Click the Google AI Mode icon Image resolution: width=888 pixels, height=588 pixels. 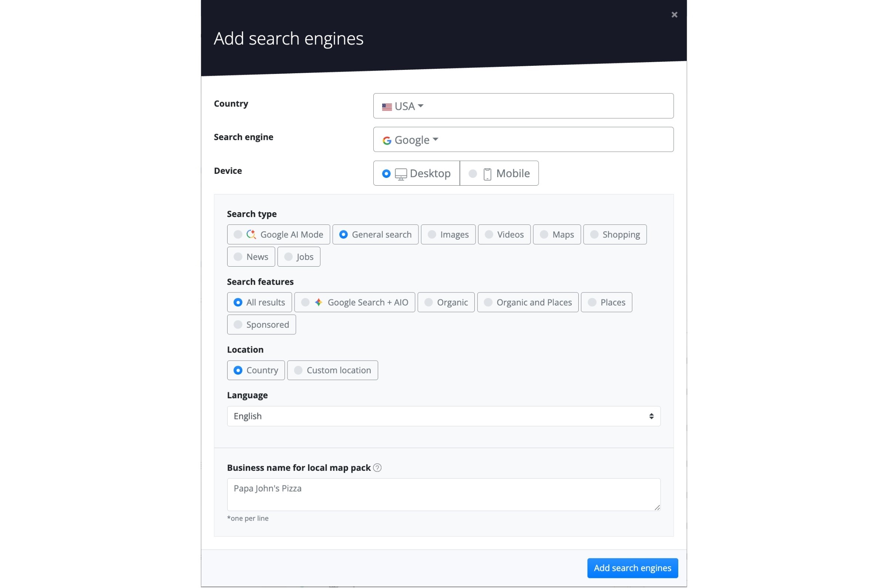click(251, 234)
